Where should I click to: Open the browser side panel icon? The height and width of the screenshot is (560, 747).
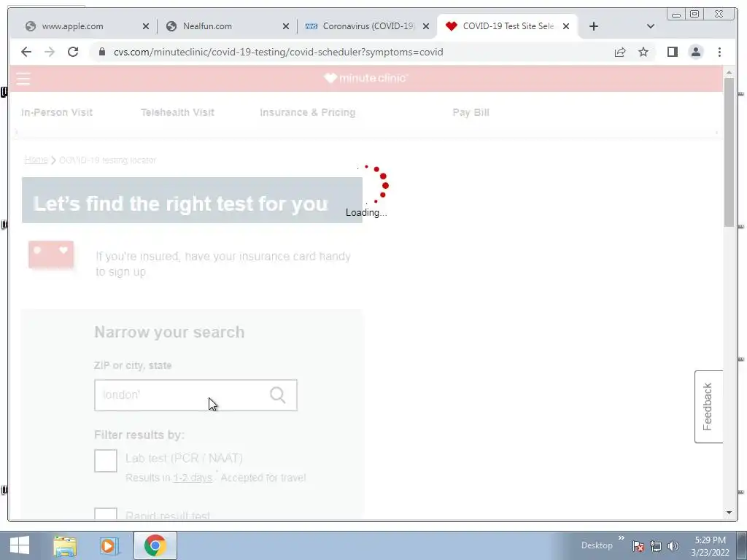[672, 52]
